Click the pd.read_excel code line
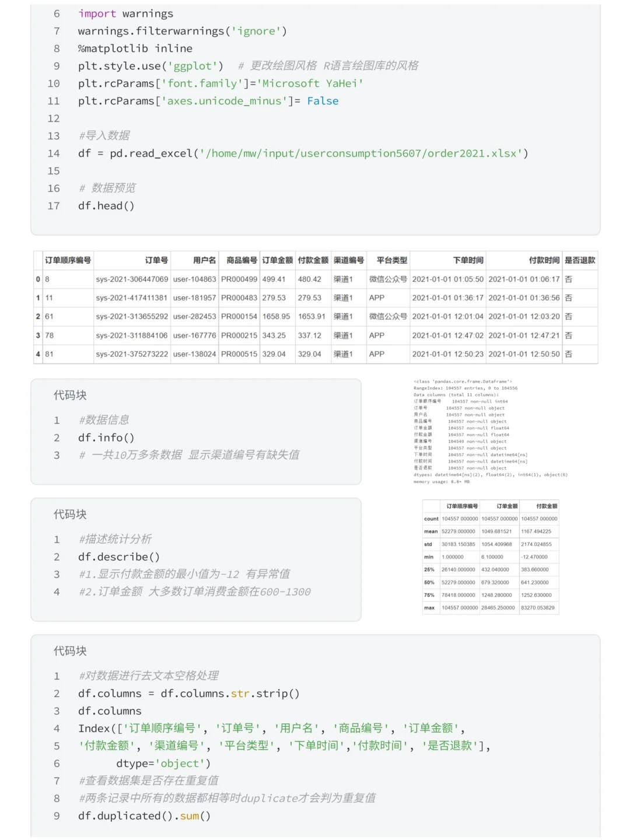Screen dimensions: 630x840 pyautogui.click(x=303, y=153)
